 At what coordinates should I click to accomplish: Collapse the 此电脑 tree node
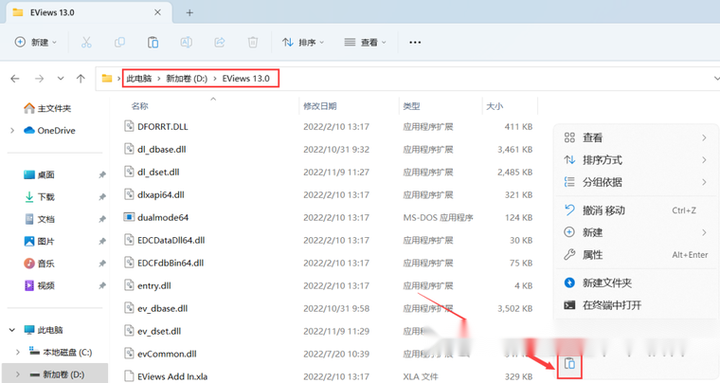[x=12, y=330]
